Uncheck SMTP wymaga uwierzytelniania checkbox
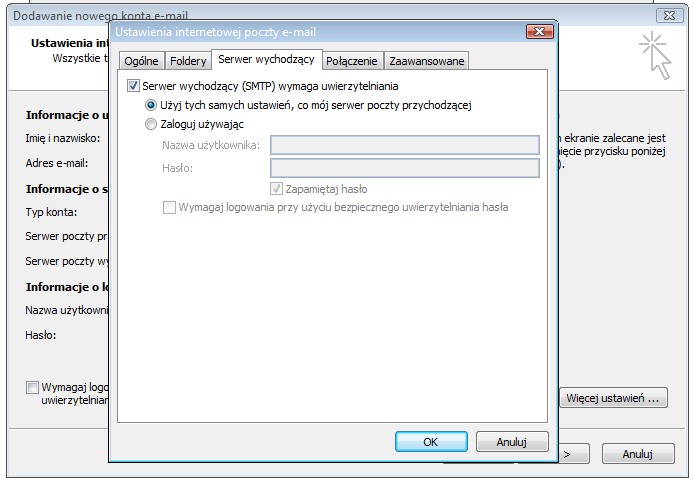This screenshot has width=694, height=484. 134,87
